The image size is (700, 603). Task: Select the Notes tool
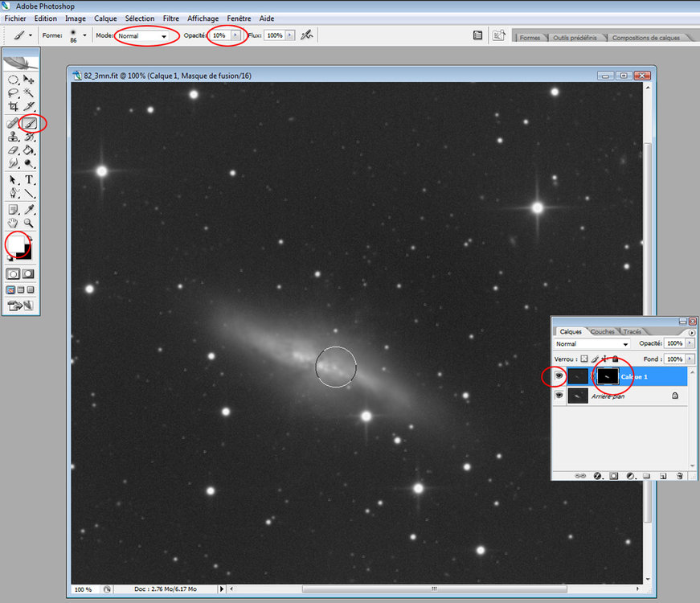(13, 209)
